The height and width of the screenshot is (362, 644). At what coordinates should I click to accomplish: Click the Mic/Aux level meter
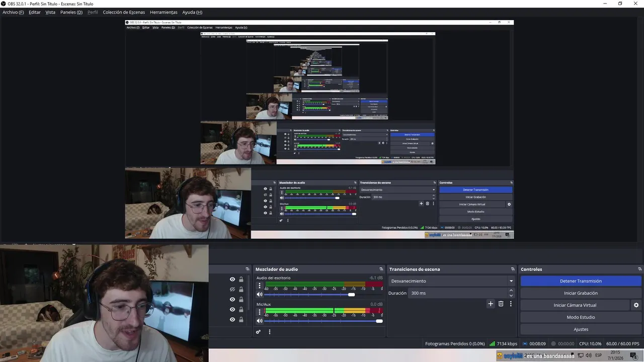point(324,310)
